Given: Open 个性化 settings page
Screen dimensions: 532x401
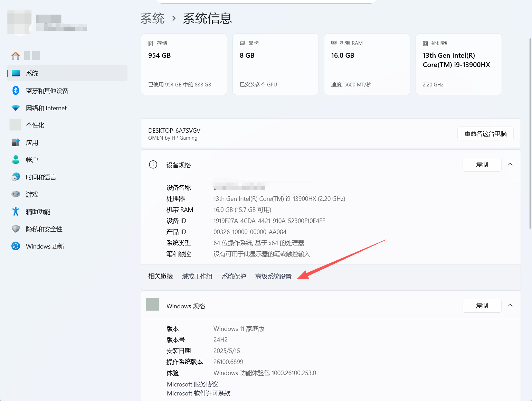Looking at the screenshot, I should (x=67, y=125).
